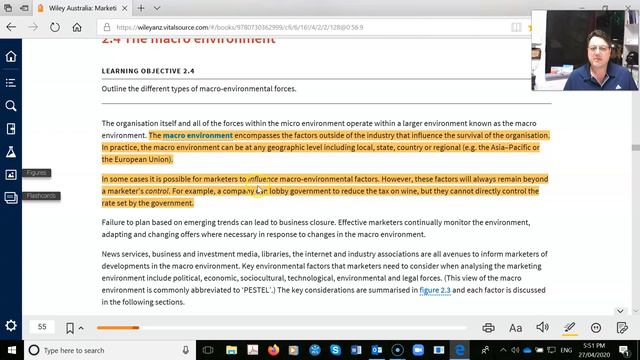Click the padlock site info icon
Screen dimensions: 640x360
(x=107, y=27)
